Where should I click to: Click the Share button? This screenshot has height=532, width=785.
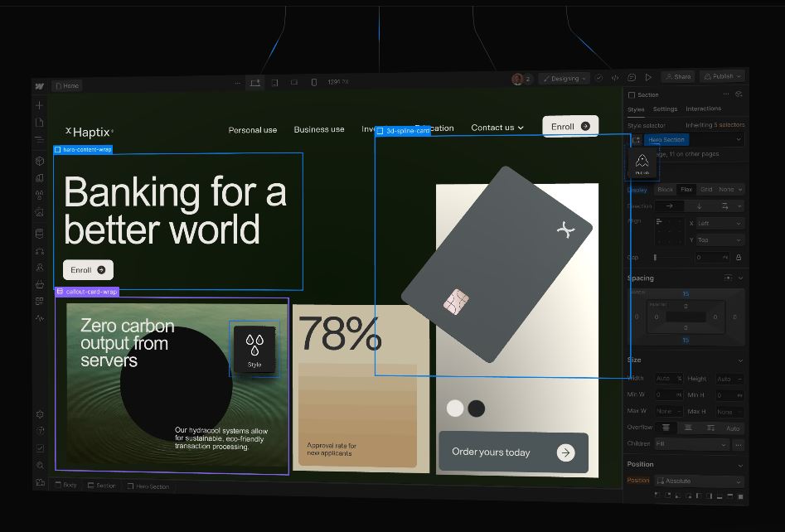click(x=679, y=76)
